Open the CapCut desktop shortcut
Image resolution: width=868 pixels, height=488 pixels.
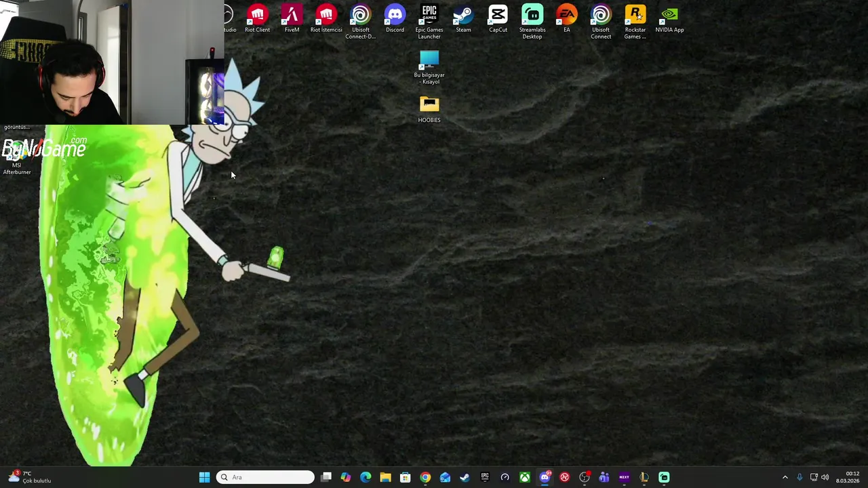498,19
